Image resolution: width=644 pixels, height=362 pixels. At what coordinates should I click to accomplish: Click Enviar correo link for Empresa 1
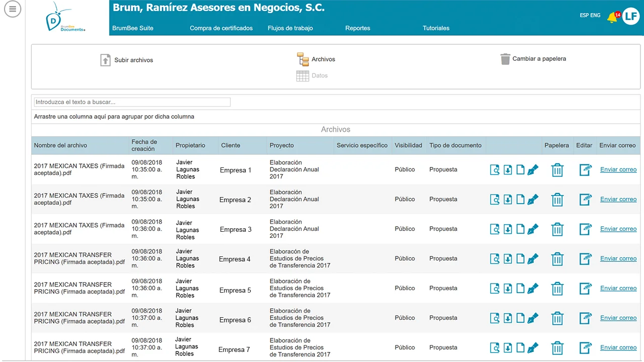click(618, 170)
